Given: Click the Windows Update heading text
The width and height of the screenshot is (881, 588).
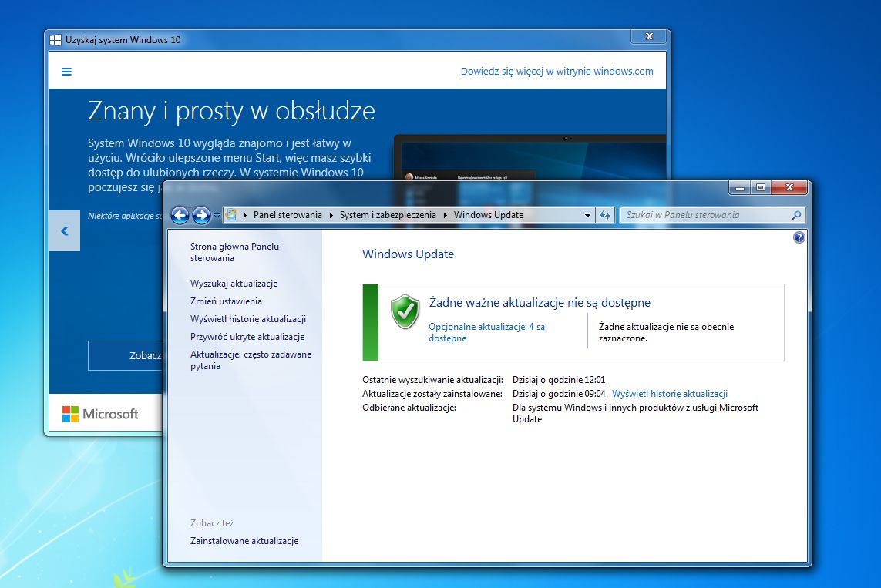Looking at the screenshot, I should click(408, 254).
